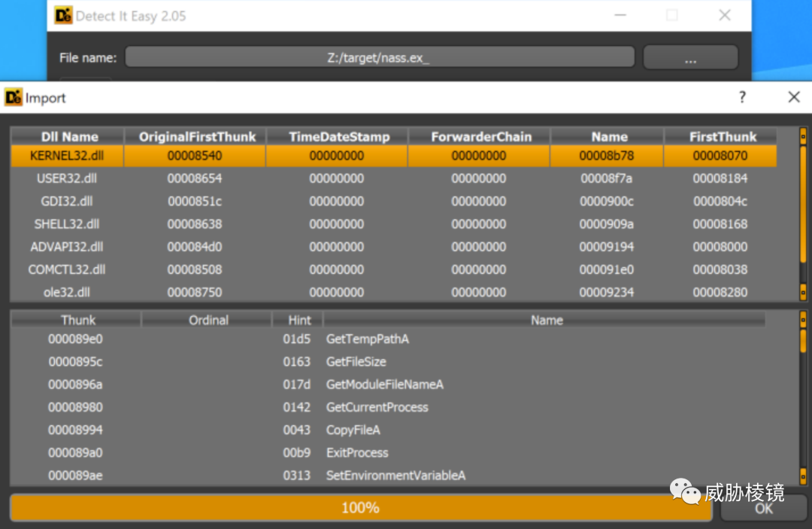Click the thunk value 00008980
812x529 pixels.
point(76,408)
